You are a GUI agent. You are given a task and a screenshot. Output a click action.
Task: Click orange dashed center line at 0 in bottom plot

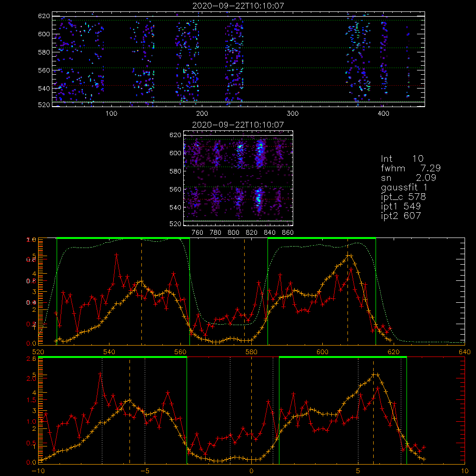(x=251, y=410)
